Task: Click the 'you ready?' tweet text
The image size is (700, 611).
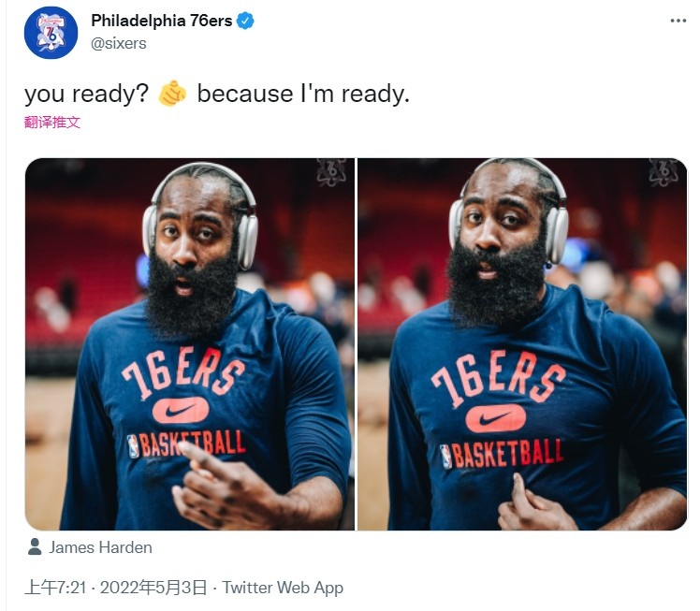Action: click(x=86, y=95)
